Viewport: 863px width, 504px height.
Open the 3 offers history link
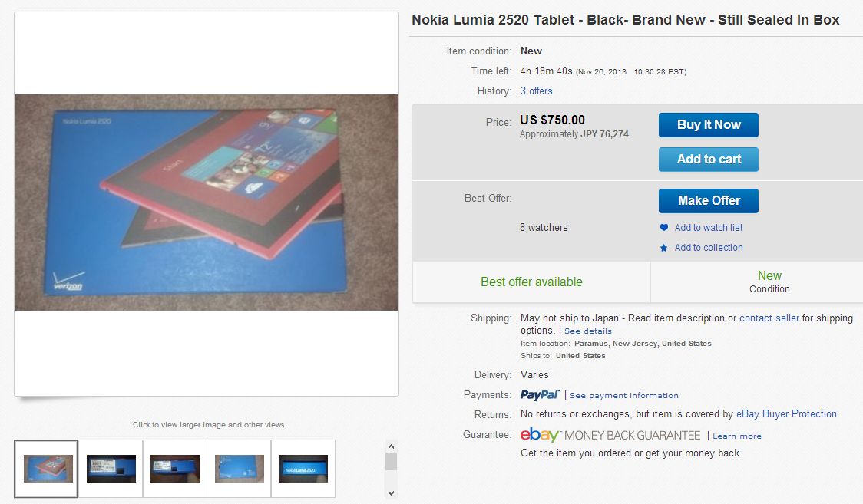coord(536,91)
